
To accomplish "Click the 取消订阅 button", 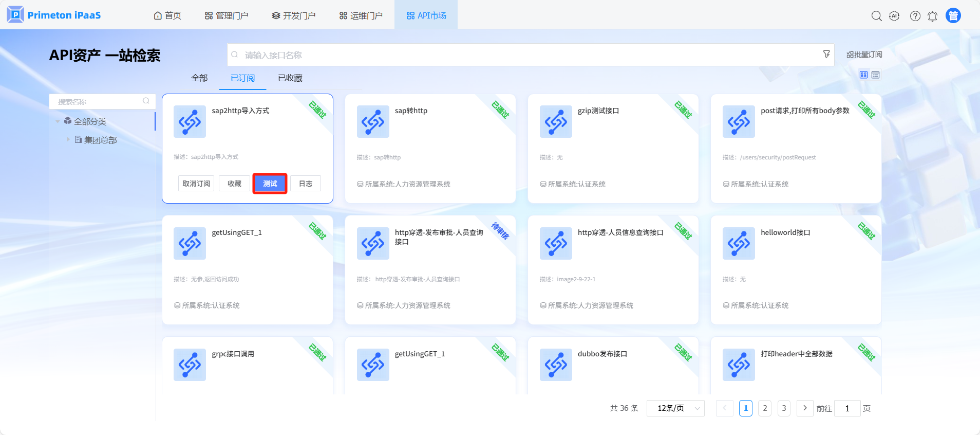I will pos(196,184).
